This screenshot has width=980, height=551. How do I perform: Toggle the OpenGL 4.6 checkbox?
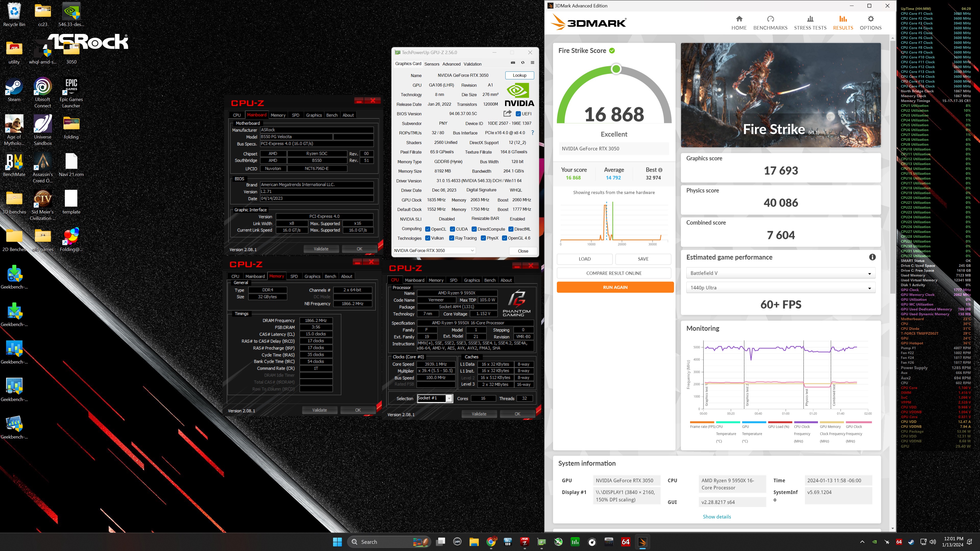tap(505, 238)
